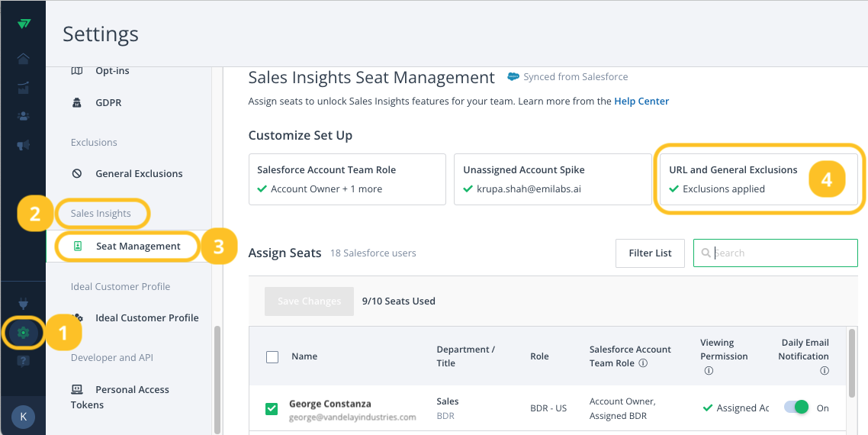Click the Seat Management badge icon
Image resolution: width=868 pixels, height=435 pixels.
pos(78,246)
